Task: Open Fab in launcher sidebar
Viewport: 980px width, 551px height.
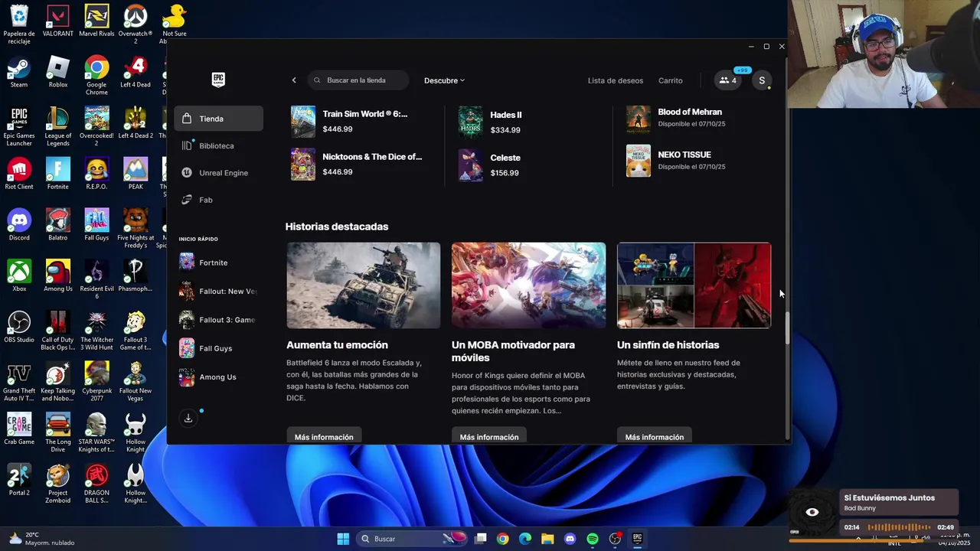Action: coord(219,200)
